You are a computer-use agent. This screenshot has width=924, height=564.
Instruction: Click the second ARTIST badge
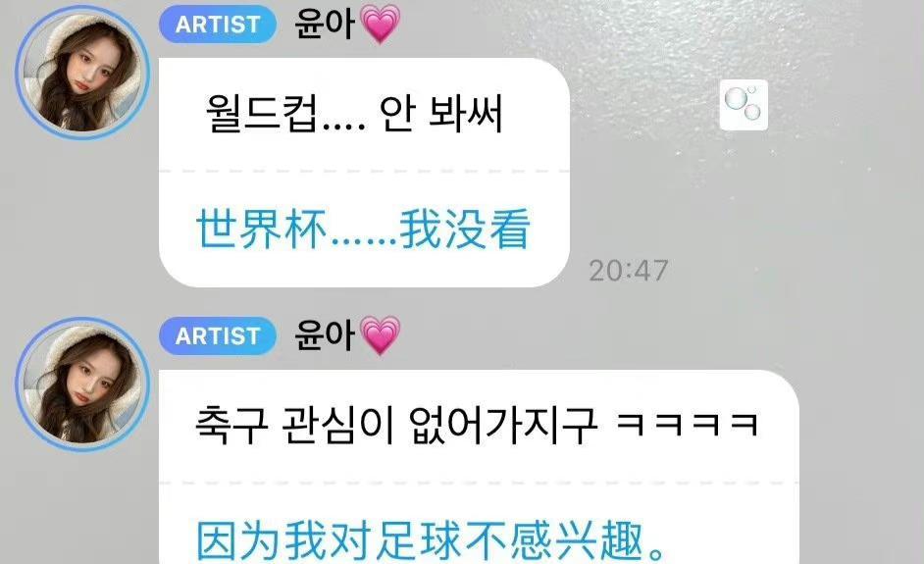218,335
